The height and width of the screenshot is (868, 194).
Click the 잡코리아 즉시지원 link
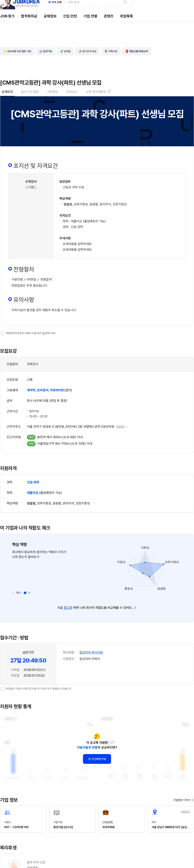pos(91,652)
